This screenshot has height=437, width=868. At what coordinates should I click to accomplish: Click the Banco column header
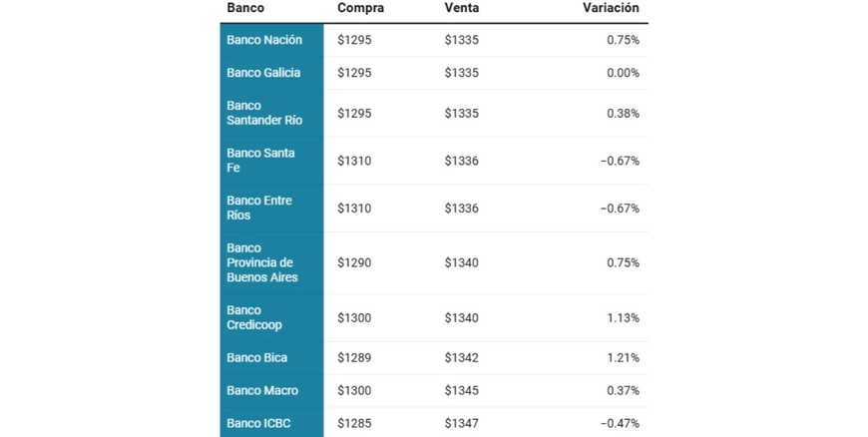(x=245, y=8)
